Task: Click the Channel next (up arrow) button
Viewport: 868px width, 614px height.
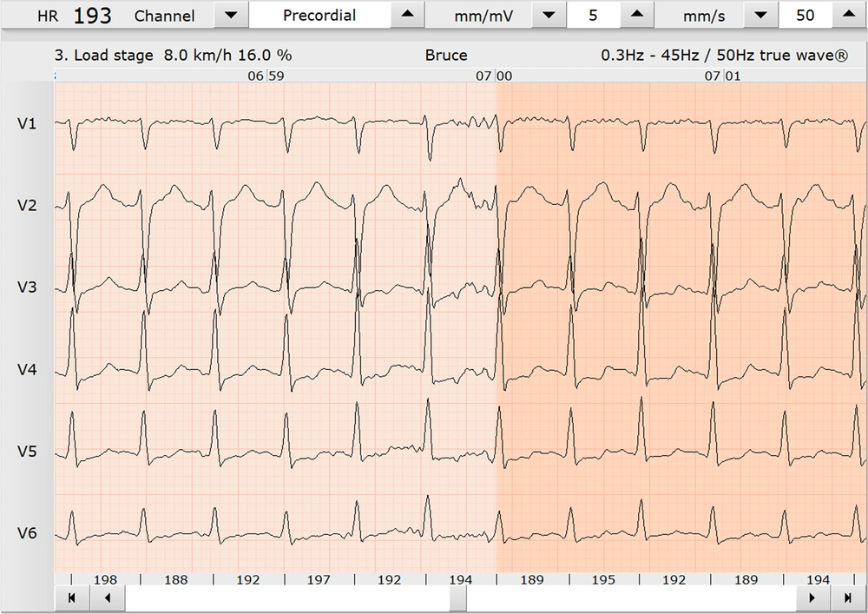Action: coord(407,17)
